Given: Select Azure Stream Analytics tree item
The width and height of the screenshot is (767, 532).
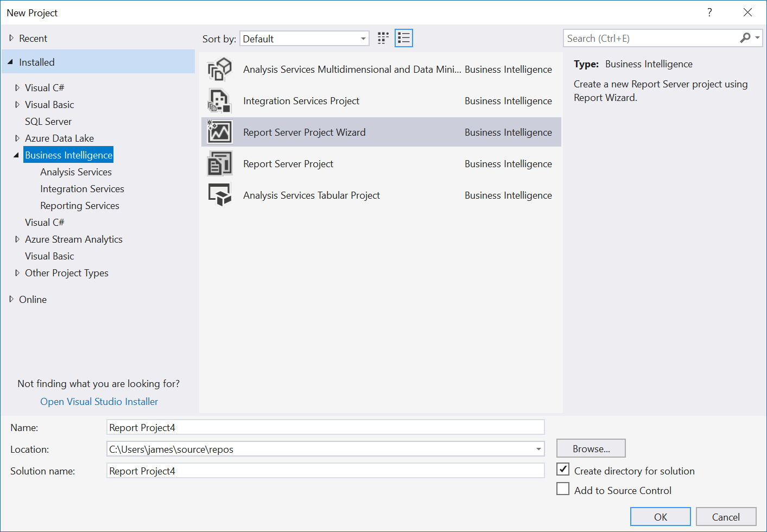Looking at the screenshot, I should 74,239.
